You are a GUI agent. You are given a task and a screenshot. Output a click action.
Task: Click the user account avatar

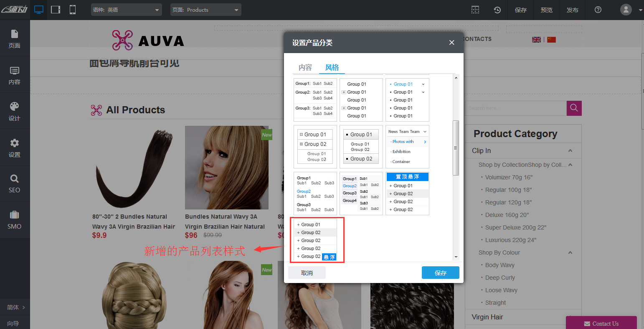[x=626, y=10]
